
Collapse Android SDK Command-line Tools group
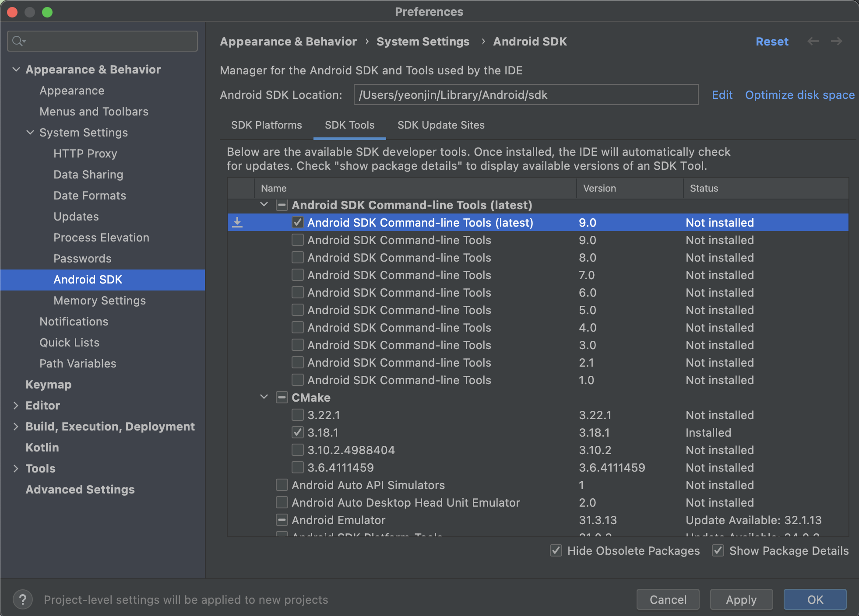264,204
